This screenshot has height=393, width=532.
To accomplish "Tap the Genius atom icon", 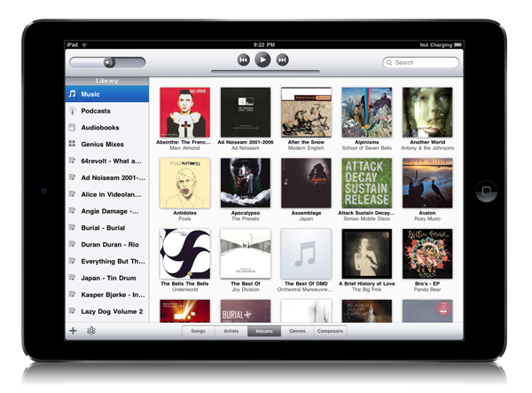I will (91, 331).
